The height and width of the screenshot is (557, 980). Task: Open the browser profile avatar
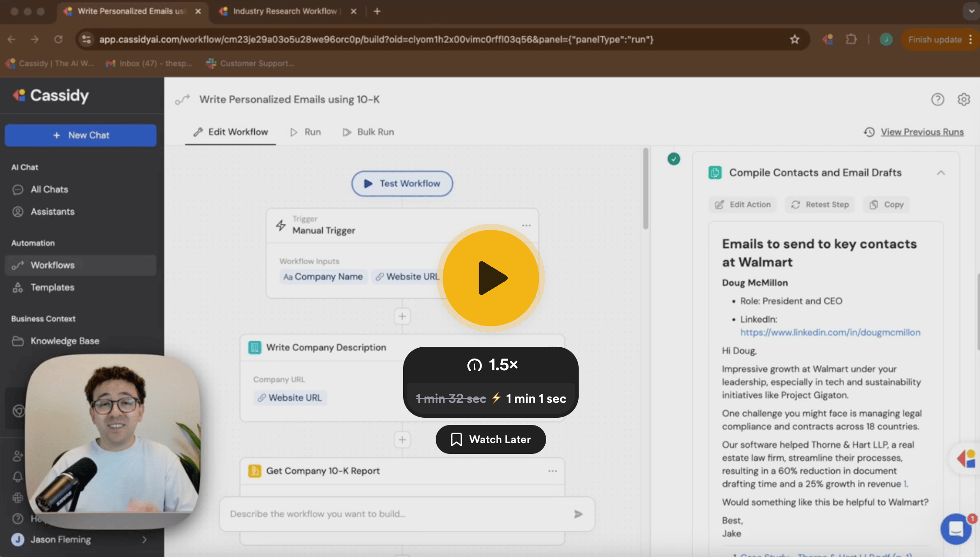coord(886,39)
